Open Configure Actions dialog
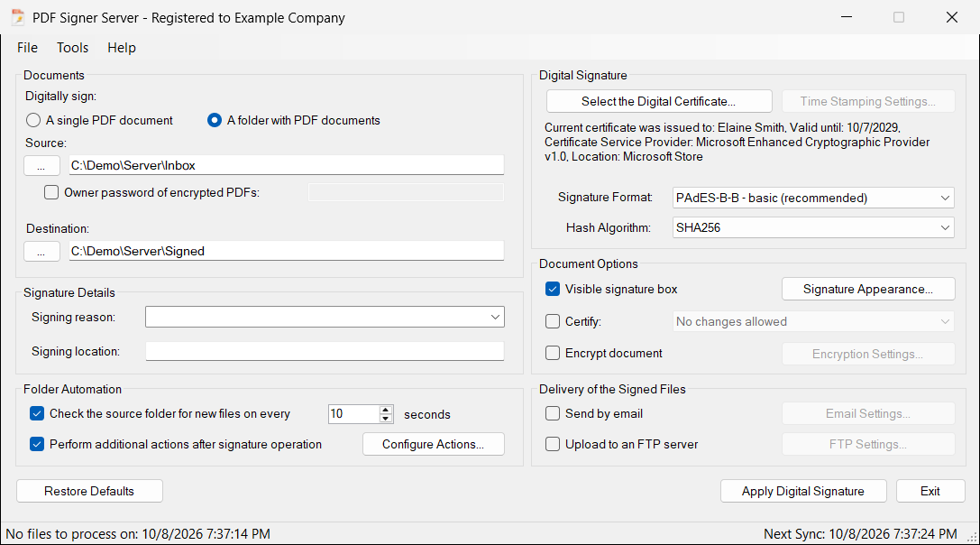 tap(433, 444)
